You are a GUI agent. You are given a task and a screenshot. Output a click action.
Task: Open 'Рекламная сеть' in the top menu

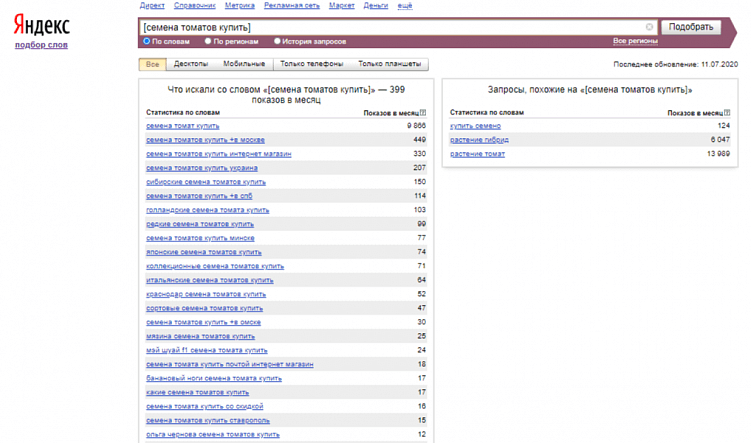pyautogui.click(x=292, y=5)
